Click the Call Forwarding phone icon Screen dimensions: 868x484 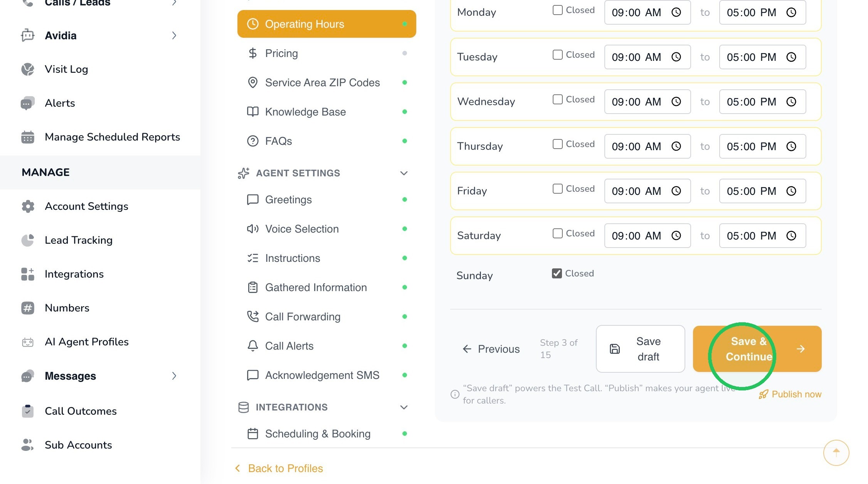point(252,317)
